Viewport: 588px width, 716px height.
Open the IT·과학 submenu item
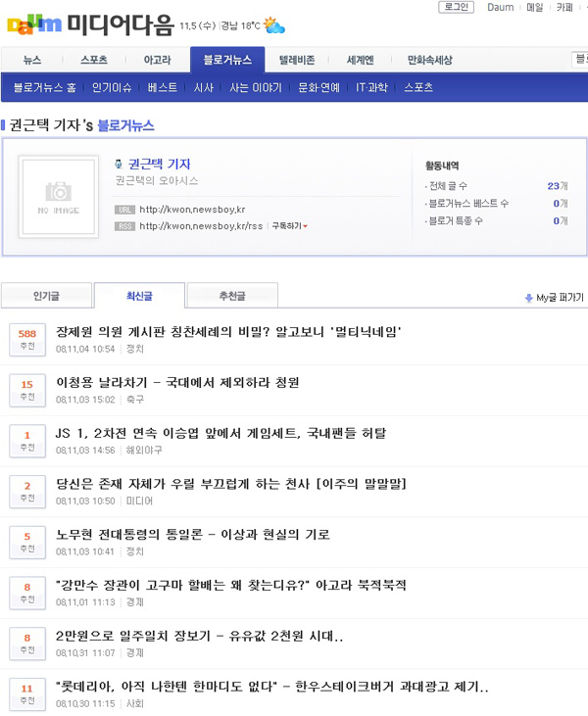371,87
